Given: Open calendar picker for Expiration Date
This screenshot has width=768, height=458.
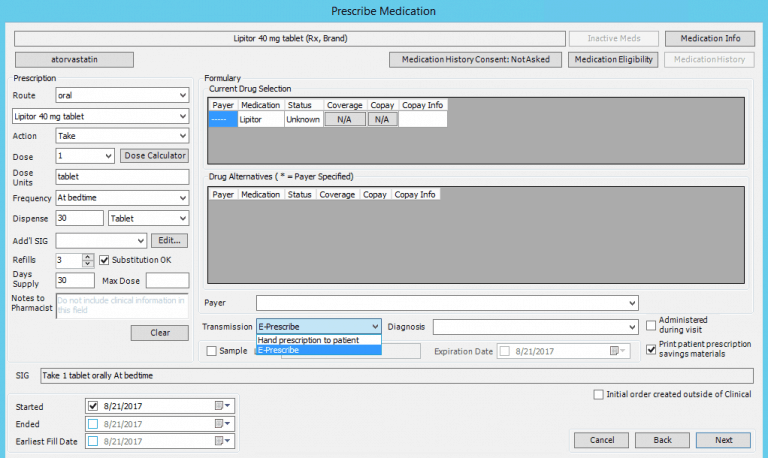Looking at the screenshot, I should coord(622,351).
